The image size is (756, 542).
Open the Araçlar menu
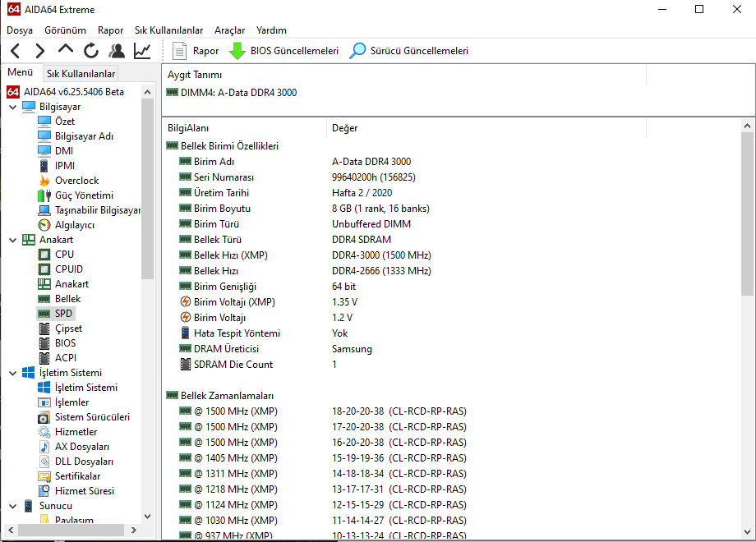tap(229, 30)
